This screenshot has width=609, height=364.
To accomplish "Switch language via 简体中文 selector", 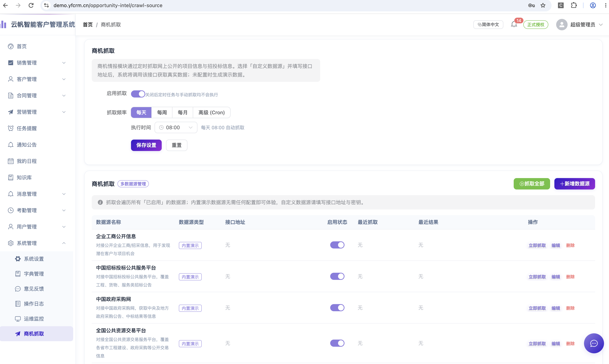I will (x=488, y=25).
